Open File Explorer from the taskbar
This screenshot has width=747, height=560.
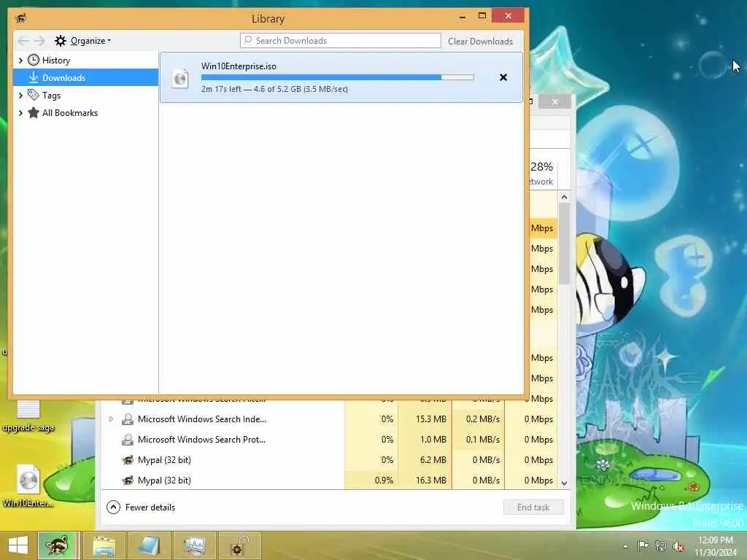[104, 545]
